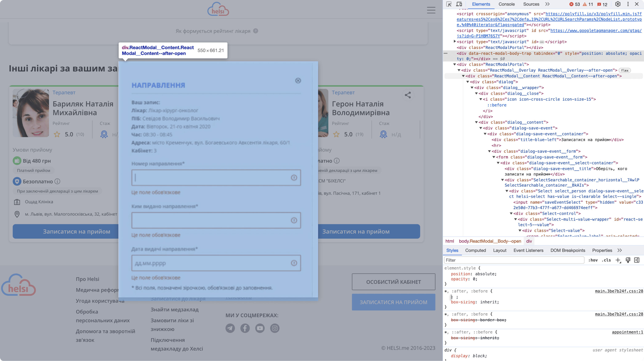Toggle .cls class editor
Viewport: 644px width, 361px height.
click(606, 260)
